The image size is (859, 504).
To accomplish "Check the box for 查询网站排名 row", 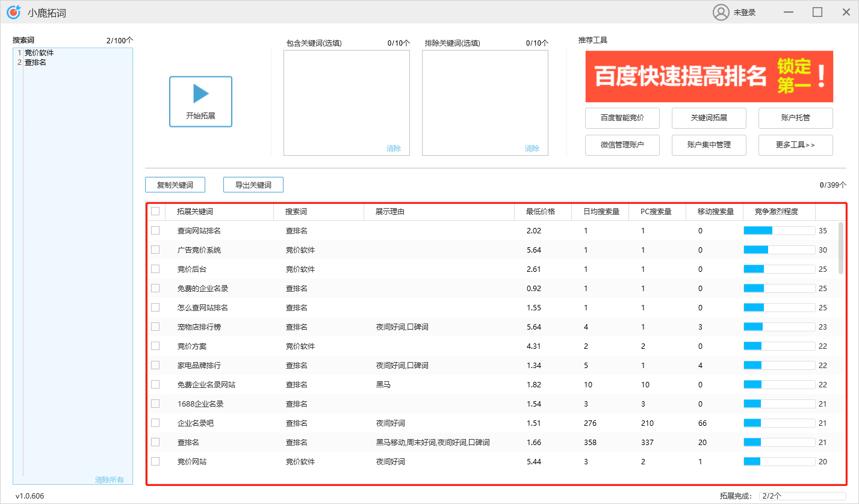I will 155,230.
